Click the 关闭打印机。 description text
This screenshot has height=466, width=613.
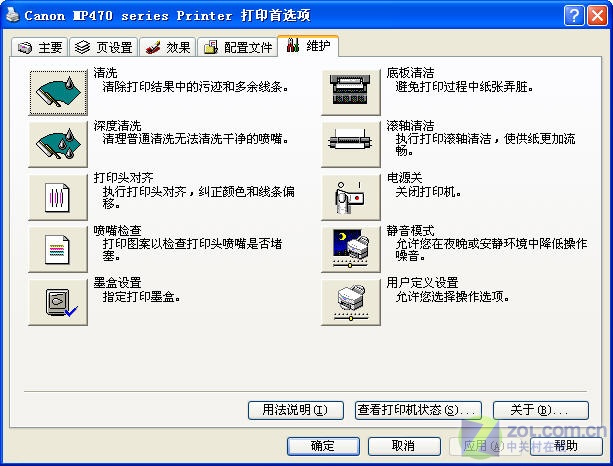click(x=428, y=192)
